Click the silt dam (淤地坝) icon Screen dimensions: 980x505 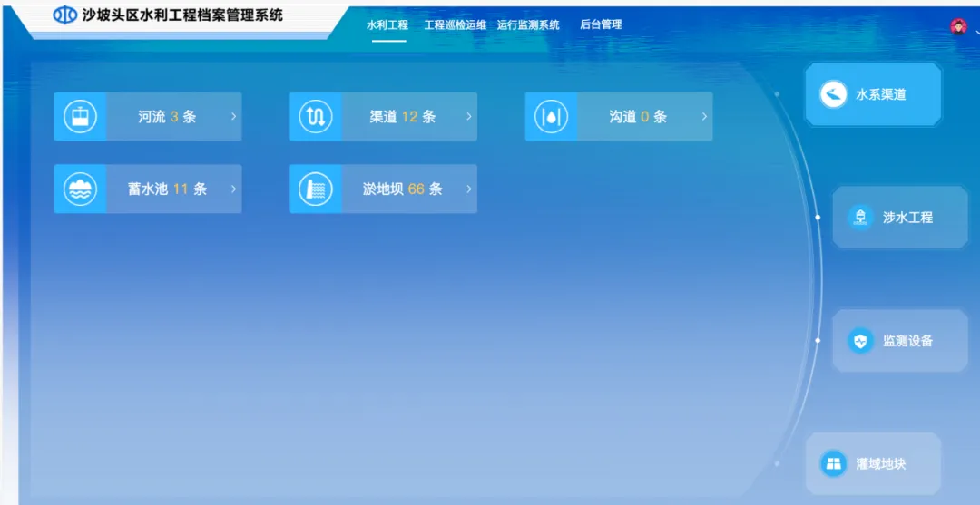pos(316,189)
